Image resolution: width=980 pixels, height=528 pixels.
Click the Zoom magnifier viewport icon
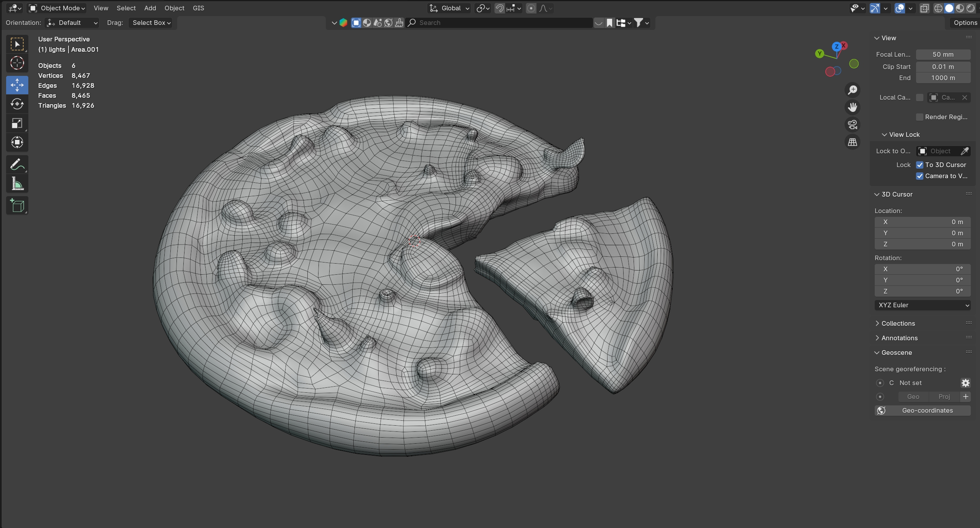point(852,90)
